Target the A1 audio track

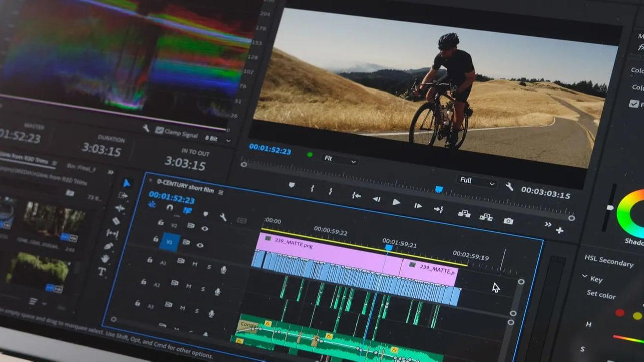tap(163, 262)
